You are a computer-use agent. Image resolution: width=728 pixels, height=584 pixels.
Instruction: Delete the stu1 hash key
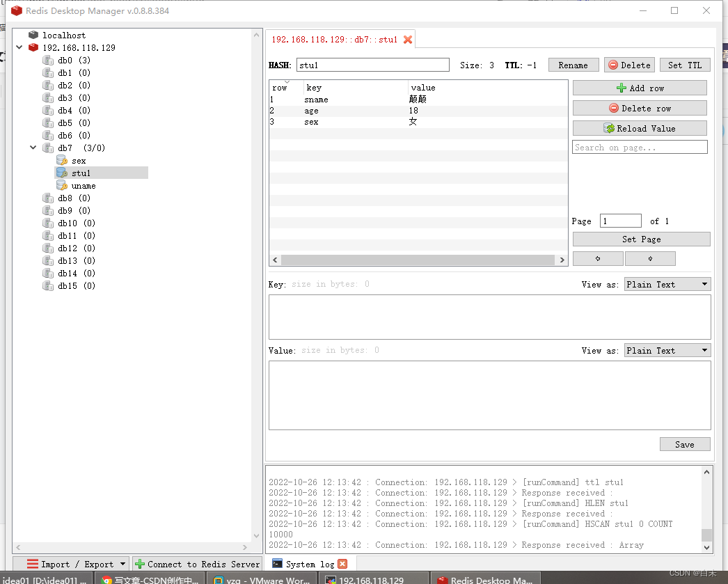[x=629, y=65]
